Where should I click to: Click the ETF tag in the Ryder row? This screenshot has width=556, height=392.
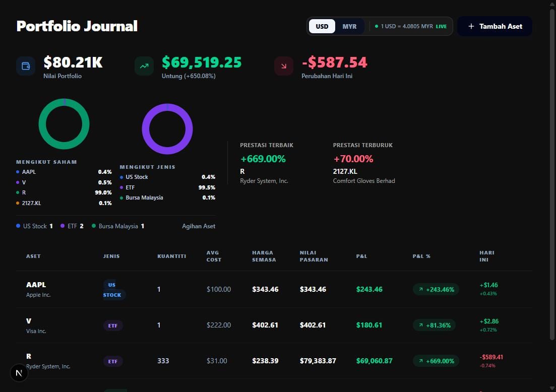pyautogui.click(x=113, y=361)
